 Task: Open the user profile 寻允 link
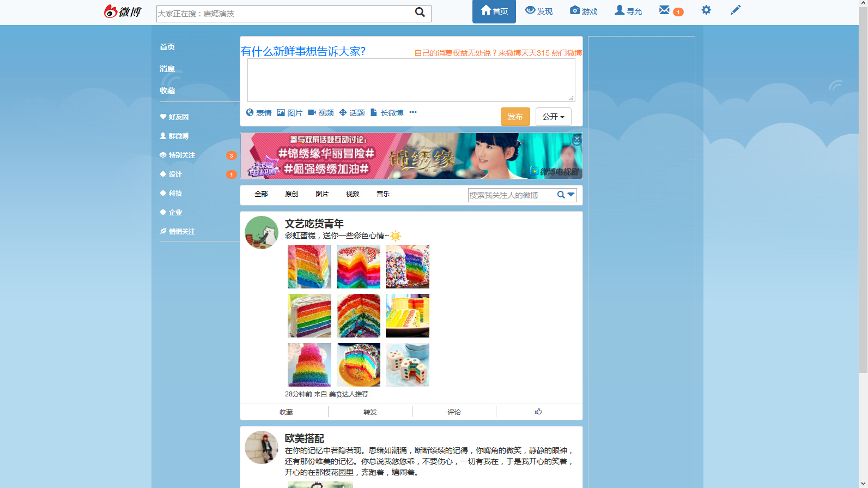pos(628,11)
